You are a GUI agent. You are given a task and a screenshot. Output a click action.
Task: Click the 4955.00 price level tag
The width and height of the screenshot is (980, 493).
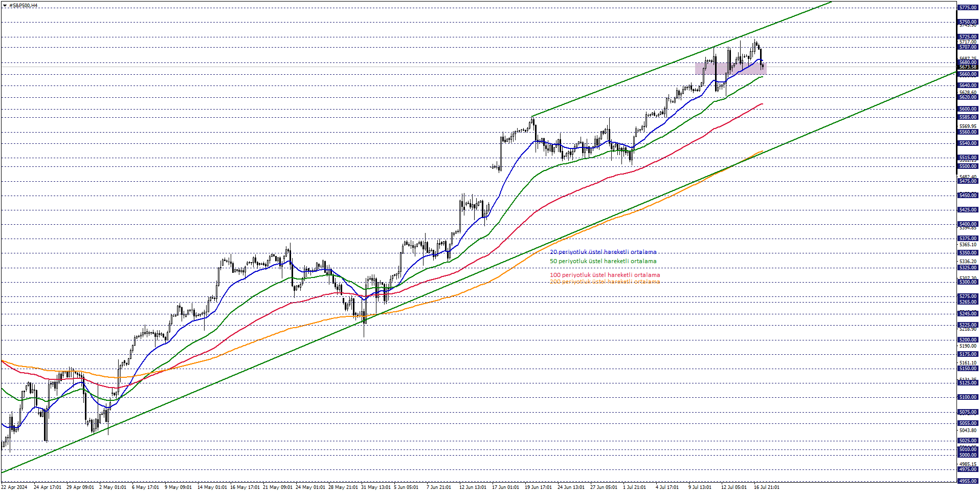point(968,481)
